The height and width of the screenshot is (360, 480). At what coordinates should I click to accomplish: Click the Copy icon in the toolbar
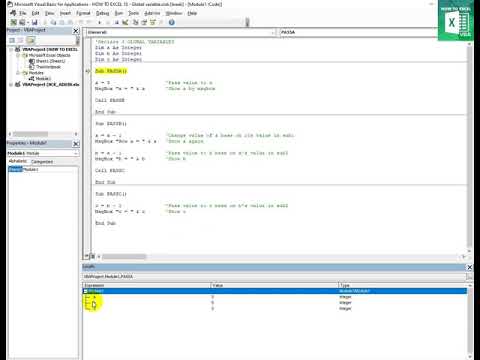(53, 22)
